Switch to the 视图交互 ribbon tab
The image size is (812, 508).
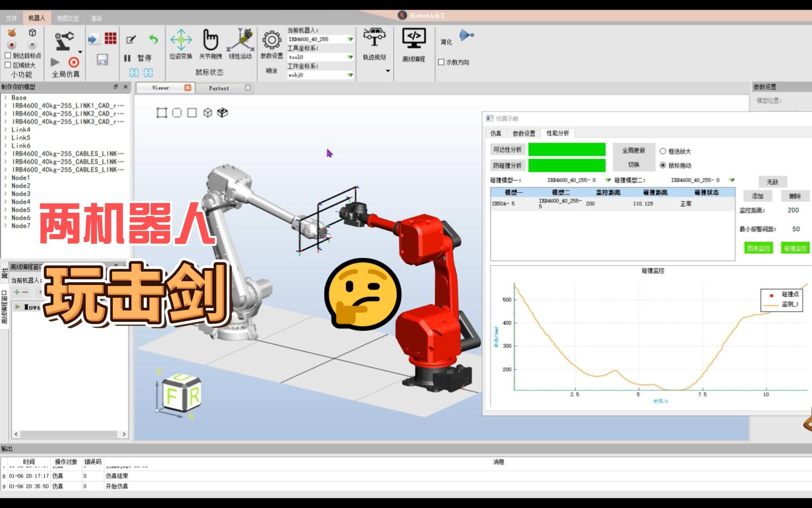point(68,18)
